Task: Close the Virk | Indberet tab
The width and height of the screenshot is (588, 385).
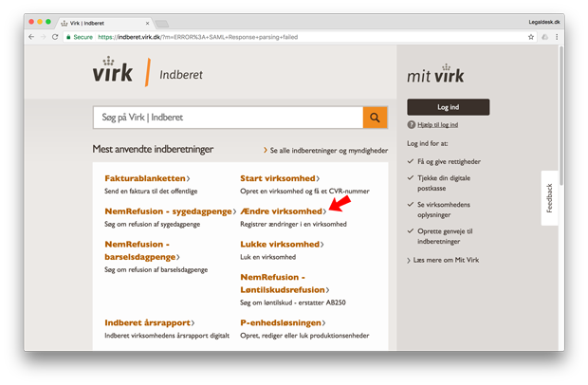Action: point(147,24)
